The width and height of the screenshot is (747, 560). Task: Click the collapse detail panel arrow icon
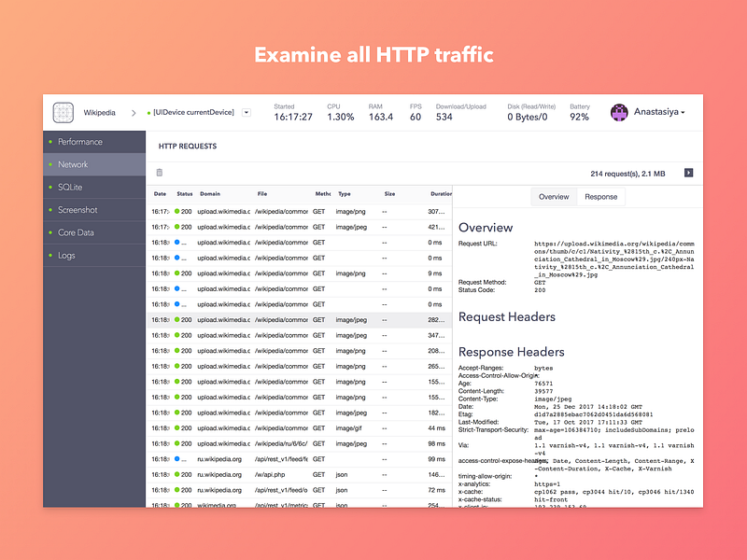tap(688, 173)
